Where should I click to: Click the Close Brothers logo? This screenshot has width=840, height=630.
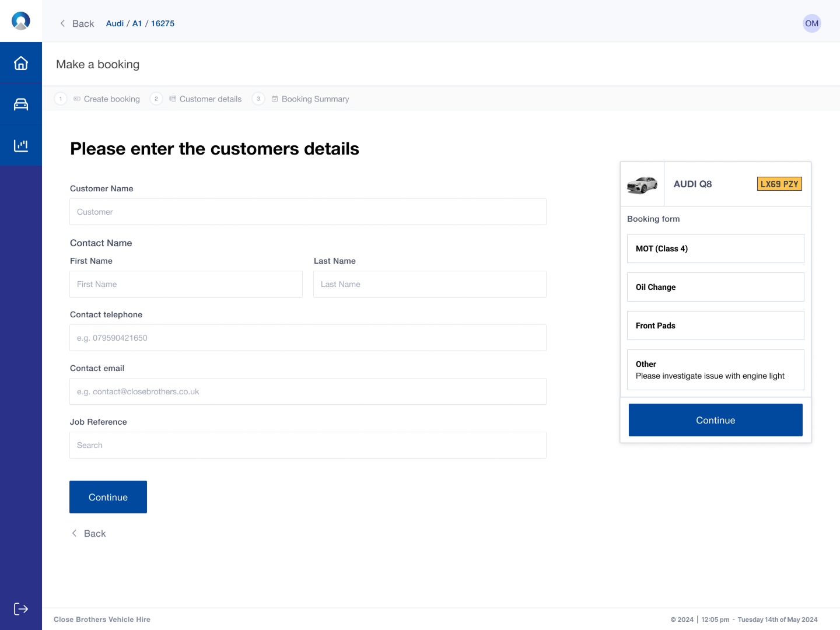pos(21,20)
